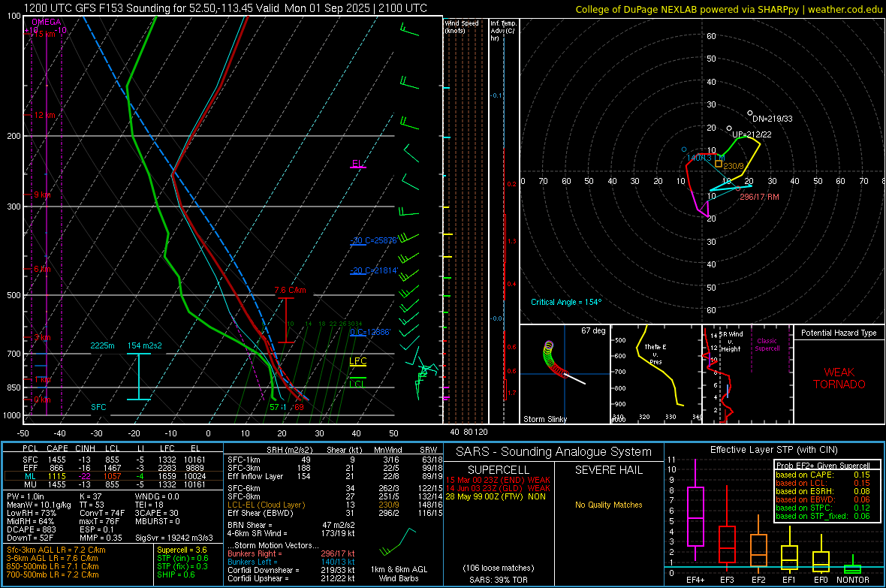This screenshot has width=886, height=588.
Task: Click the yellow LFC marker on the skew-T
Action: click(x=357, y=362)
